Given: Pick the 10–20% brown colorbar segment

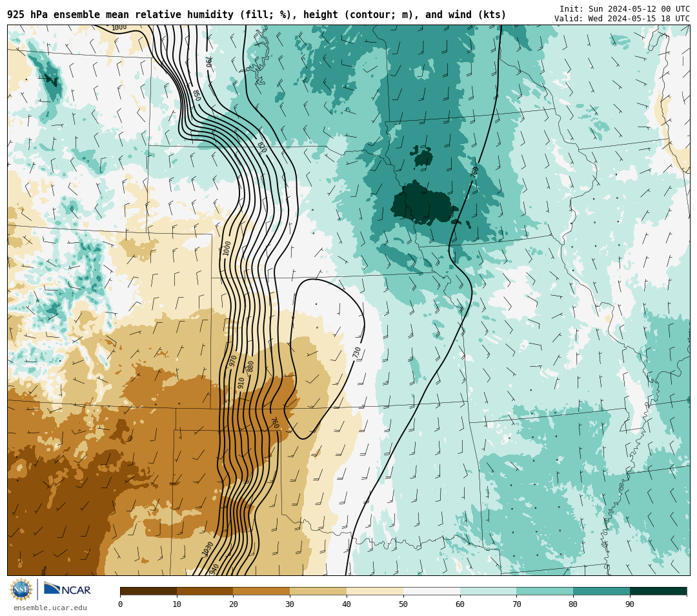Looking at the screenshot, I should 205,591.
